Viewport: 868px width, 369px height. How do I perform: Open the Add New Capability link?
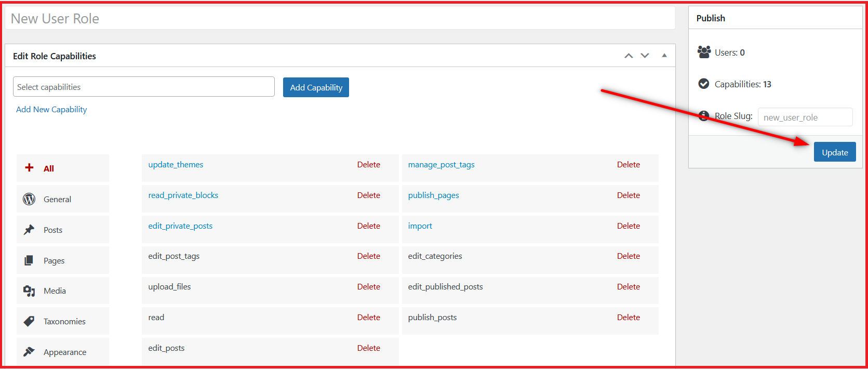tap(51, 109)
